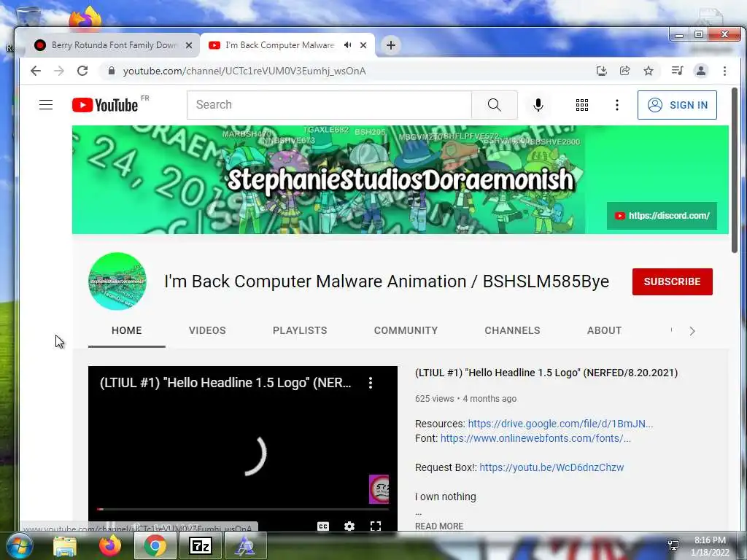Open the PLAYLISTS channel tab
Screen dimensions: 747x560
(300, 330)
